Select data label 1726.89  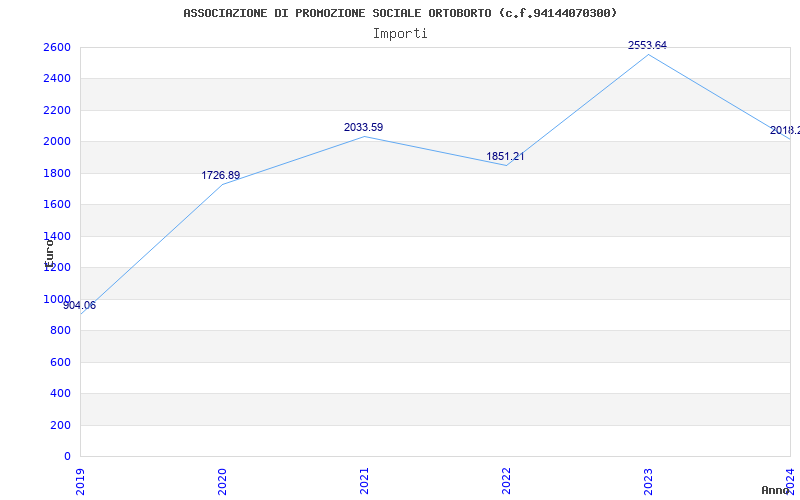[220, 176]
